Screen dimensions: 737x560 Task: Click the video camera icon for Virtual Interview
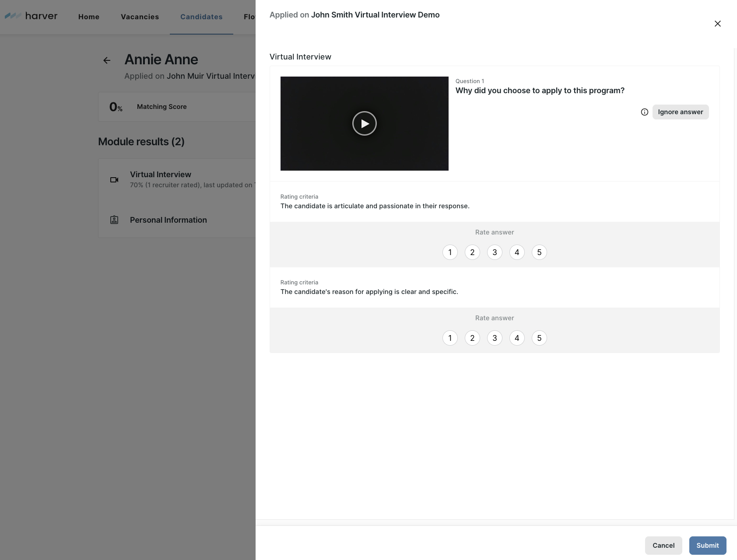click(114, 180)
